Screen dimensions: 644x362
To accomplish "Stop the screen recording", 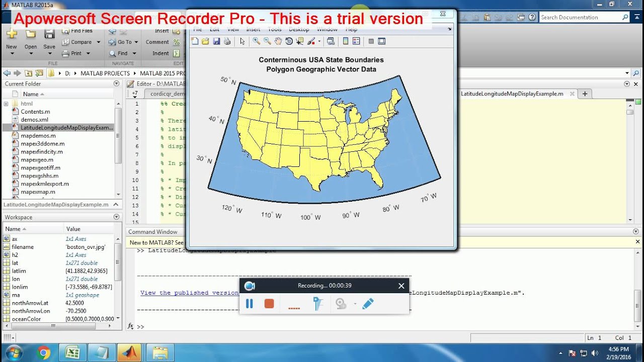I will [269, 304].
